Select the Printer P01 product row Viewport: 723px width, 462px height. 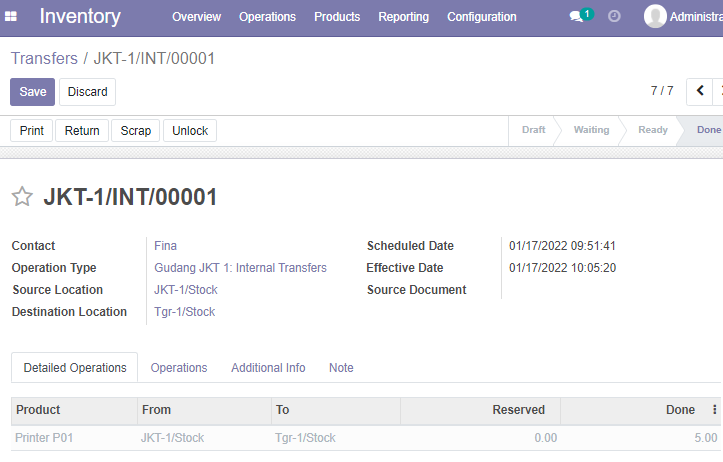(x=366, y=438)
